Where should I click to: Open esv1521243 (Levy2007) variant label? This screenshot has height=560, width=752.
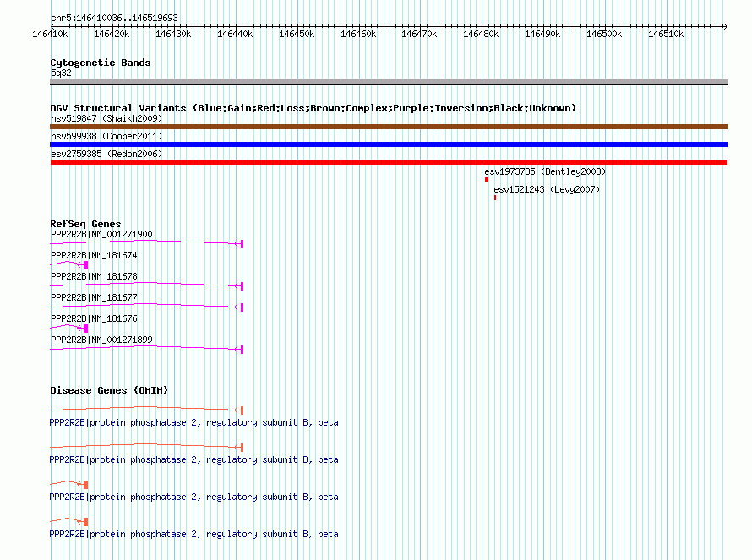[547, 189]
